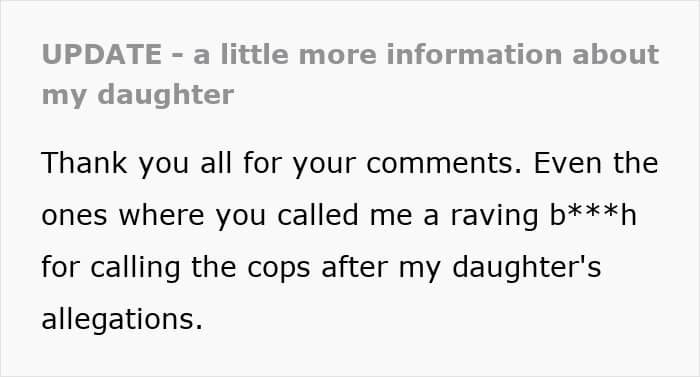Click the word 'my' before 'daughter's'
The height and width of the screenshot is (377, 700).
[420, 269]
